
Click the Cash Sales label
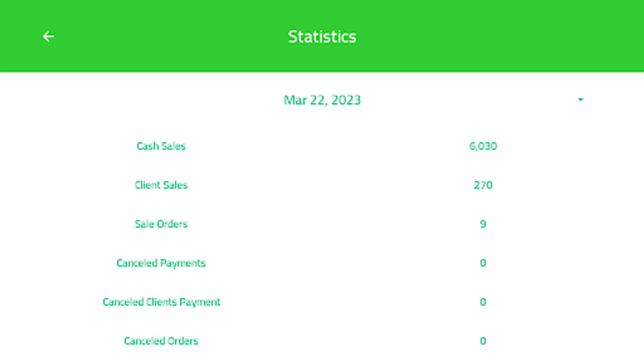[x=161, y=146]
